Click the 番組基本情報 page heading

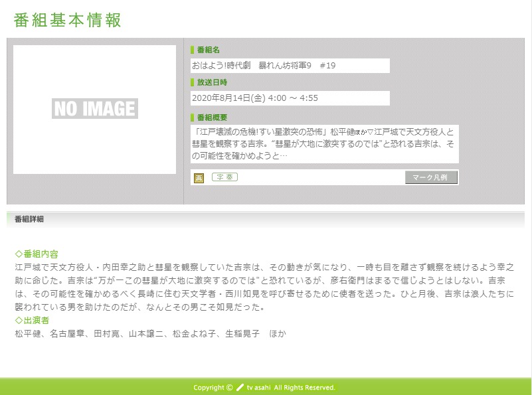coord(68,20)
